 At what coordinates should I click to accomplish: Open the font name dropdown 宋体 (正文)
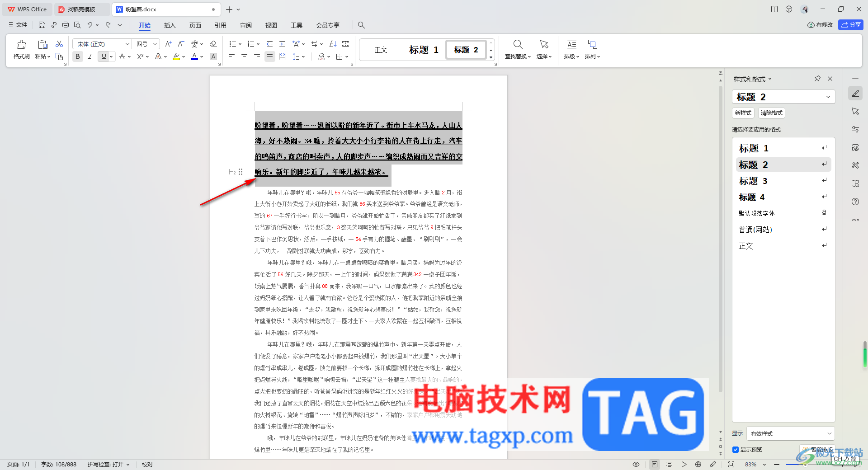tap(127, 44)
